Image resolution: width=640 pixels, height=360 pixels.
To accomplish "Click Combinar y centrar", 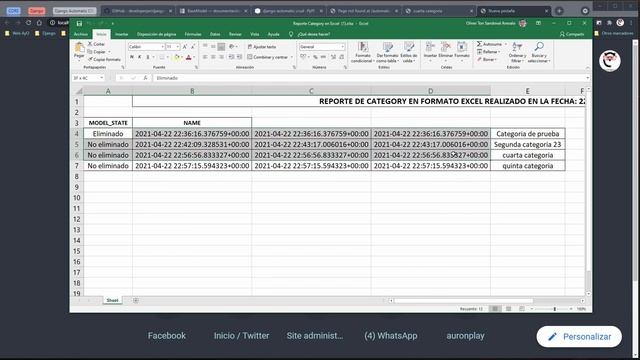I will pyautogui.click(x=267, y=57).
